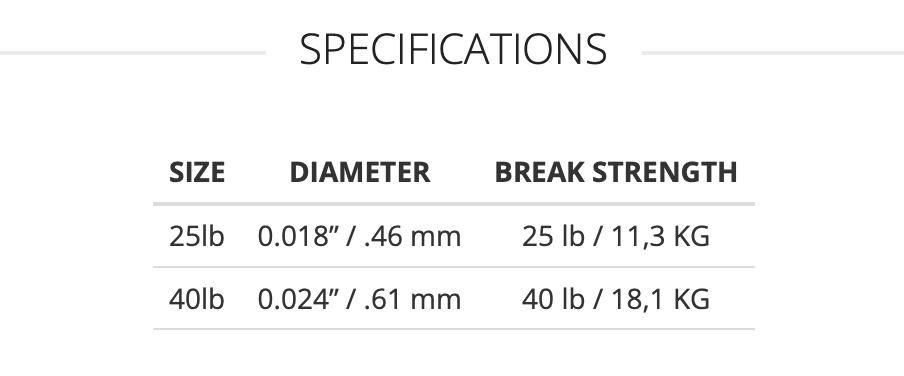Click the .46 mm value

(413, 237)
